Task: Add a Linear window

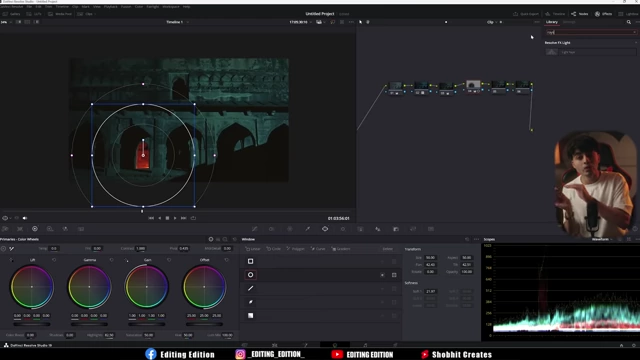Action: [253, 249]
